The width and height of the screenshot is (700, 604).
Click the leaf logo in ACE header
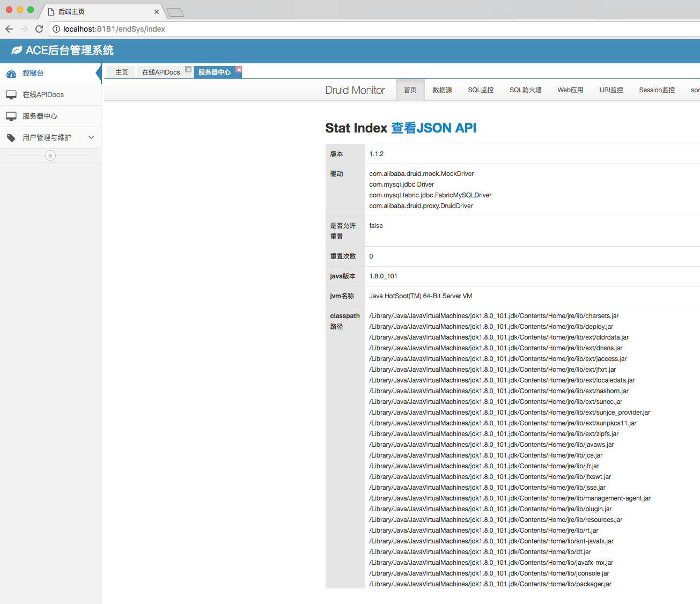[x=17, y=50]
